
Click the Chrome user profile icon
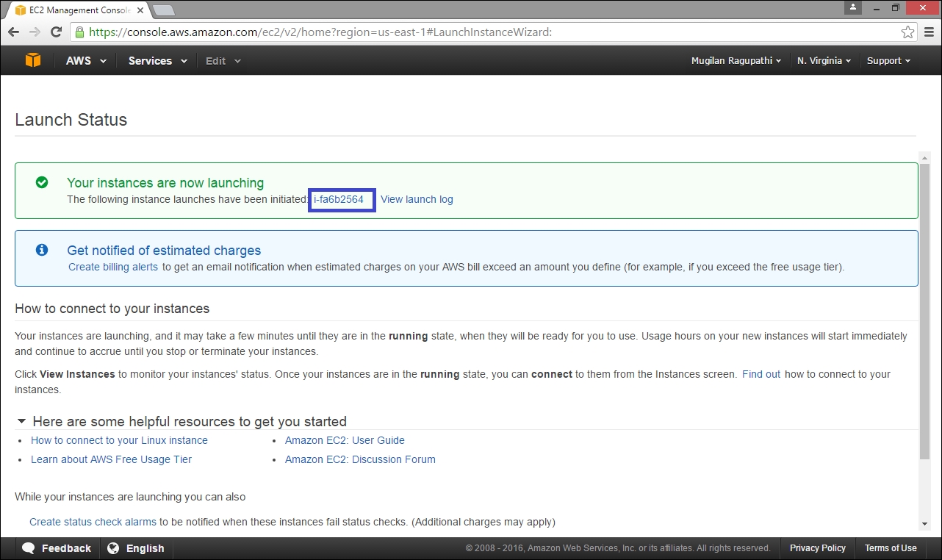852,7
